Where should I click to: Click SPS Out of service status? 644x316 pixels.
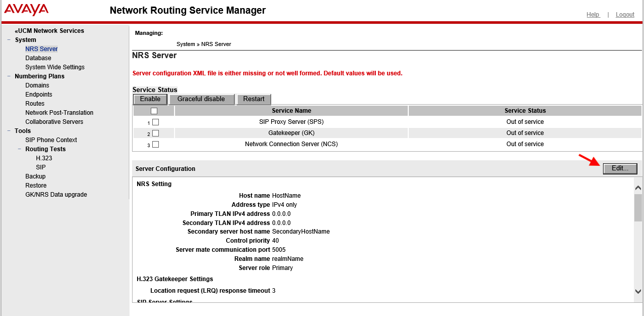click(525, 122)
